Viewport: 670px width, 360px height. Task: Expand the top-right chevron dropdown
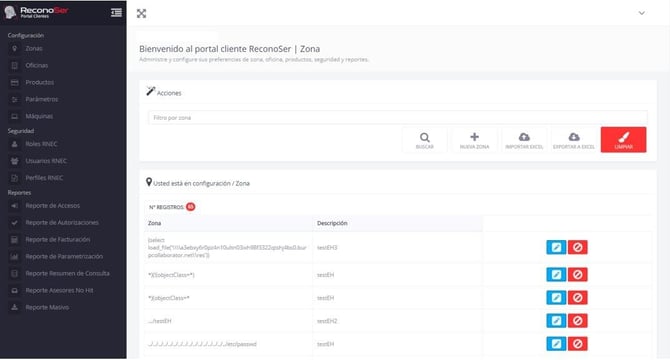pos(641,13)
